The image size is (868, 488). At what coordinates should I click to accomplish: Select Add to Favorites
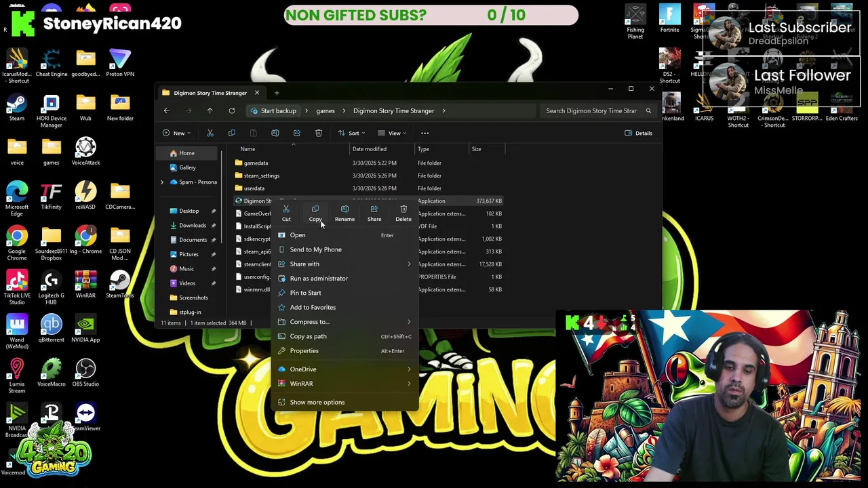(345, 307)
